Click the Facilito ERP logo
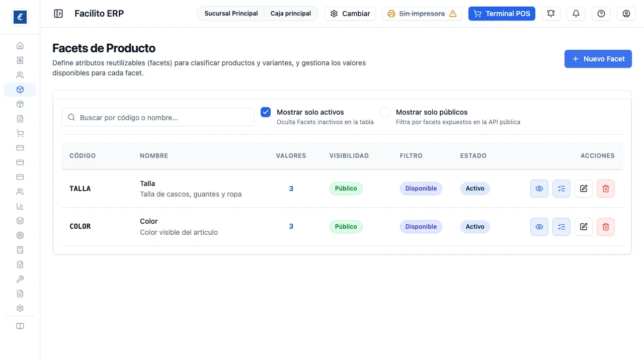Viewport: 644px width, 362px height. click(x=20, y=17)
